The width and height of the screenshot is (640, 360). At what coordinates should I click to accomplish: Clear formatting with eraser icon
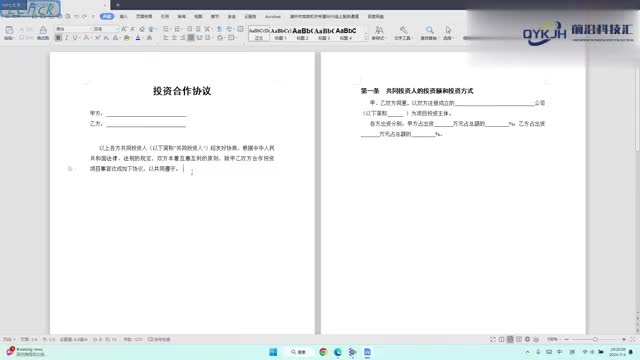click(x=142, y=29)
